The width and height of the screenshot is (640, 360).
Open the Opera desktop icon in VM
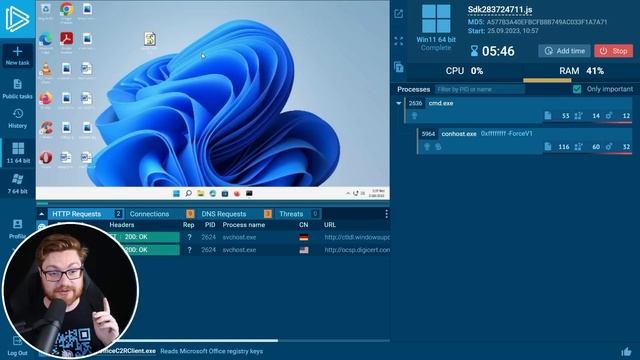[x=46, y=158]
